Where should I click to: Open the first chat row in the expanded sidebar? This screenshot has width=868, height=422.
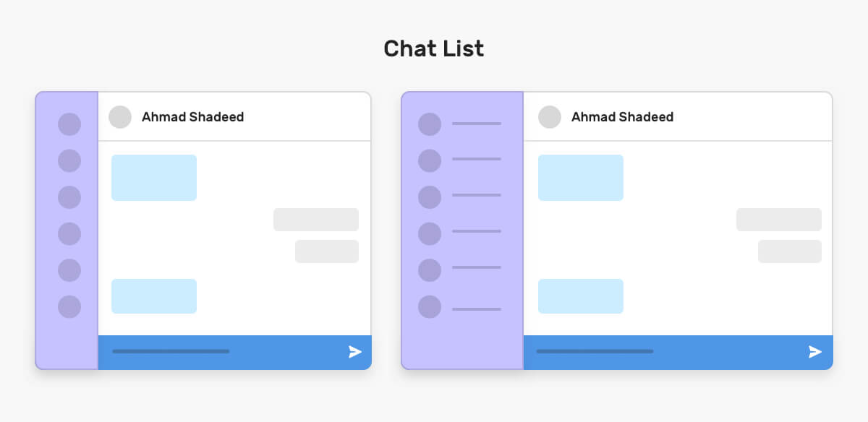pyautogui.click(x=460, y=124)
